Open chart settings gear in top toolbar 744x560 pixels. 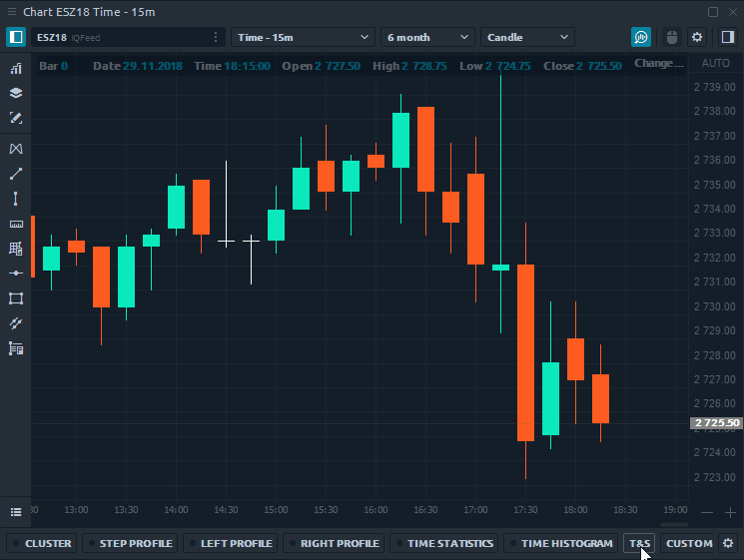(x=697, y=37)
